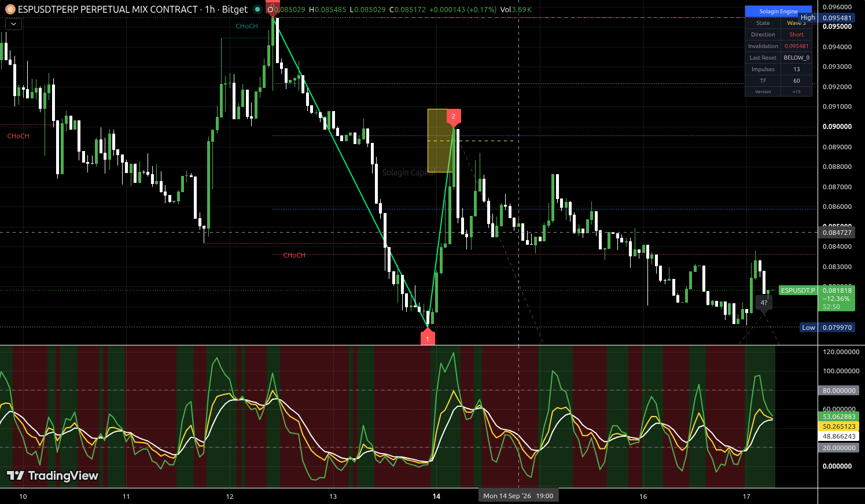The height and width of the screenshot is (504, 865).
Task: Click the gray 4? projection label
Action: coord(764,303)
